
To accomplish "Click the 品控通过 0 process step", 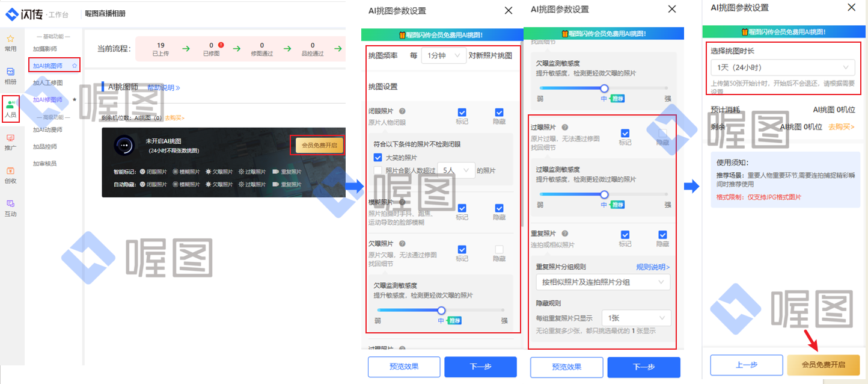I will point(313,49).
